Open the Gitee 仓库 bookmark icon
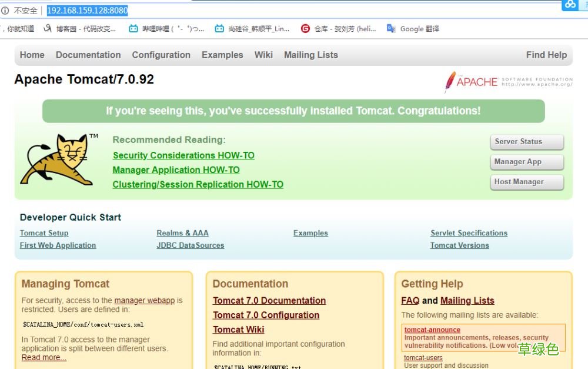This screenshot has width=588, height=369. coord(305,28)
